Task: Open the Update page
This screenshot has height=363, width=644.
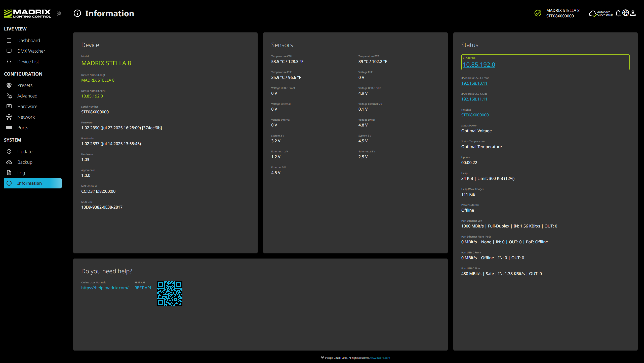Action: coord(25,151)
